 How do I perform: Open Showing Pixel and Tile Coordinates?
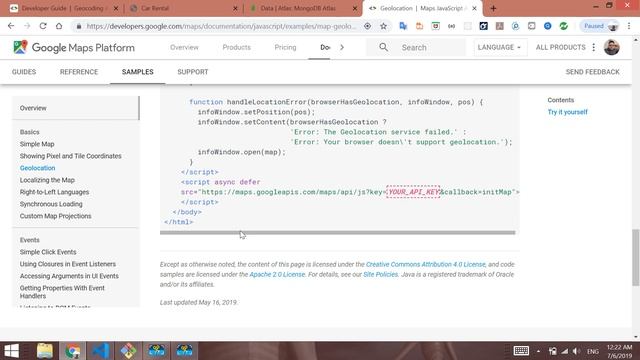71,156
